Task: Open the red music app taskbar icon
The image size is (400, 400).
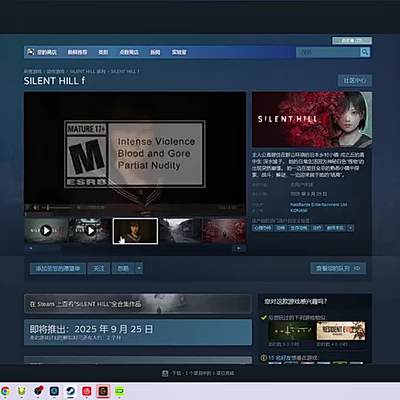Action: point(87,391)
